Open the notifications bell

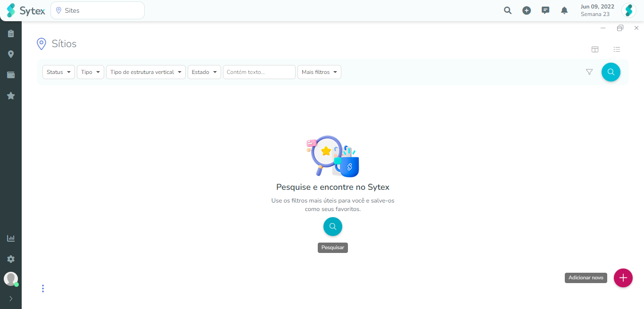[x=564, y=10]
